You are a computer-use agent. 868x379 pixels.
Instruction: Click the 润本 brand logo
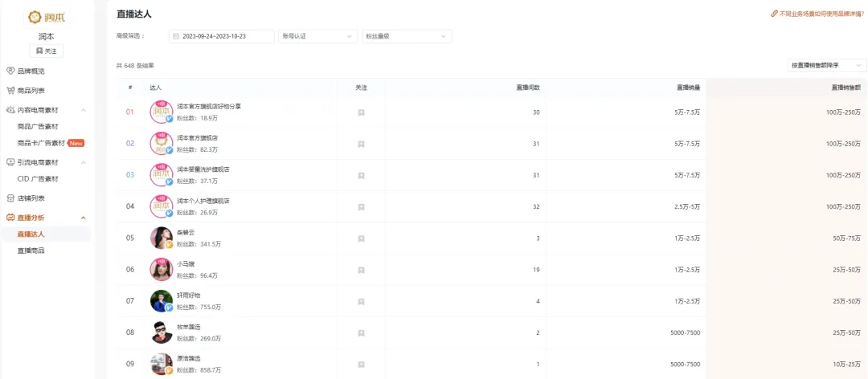47,17
